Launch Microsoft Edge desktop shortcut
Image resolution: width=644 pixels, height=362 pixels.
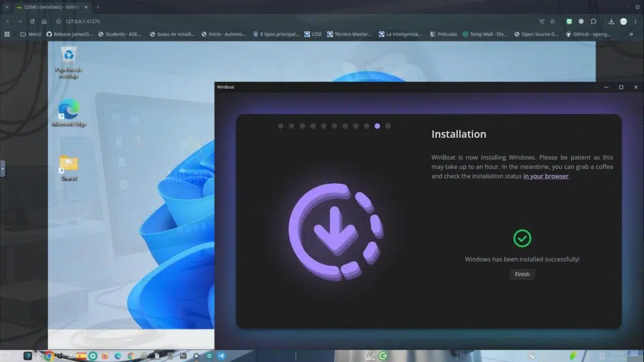(x=69, y=112)
